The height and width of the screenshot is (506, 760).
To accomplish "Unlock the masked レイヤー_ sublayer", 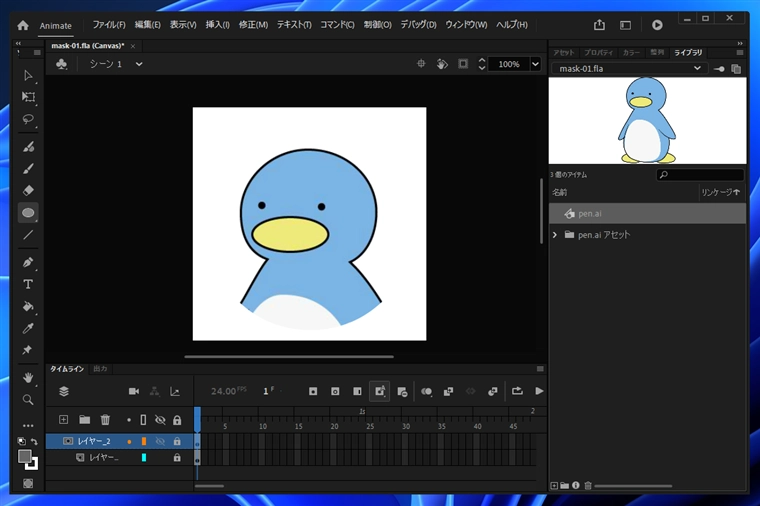I will coord(177,457).
